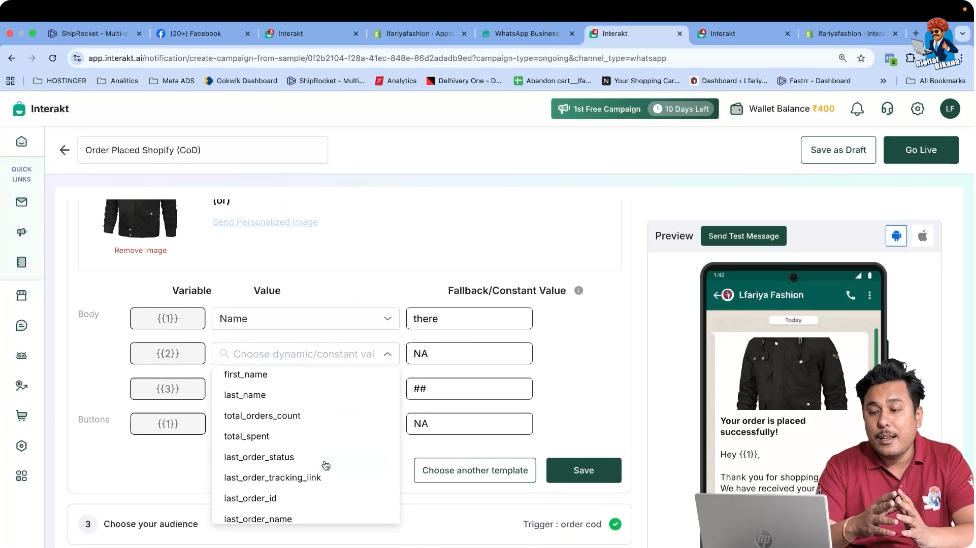Open the user settings sidebar icon
Image resolution: width=976 pixels, height=548 pixels.
[21, 385]
